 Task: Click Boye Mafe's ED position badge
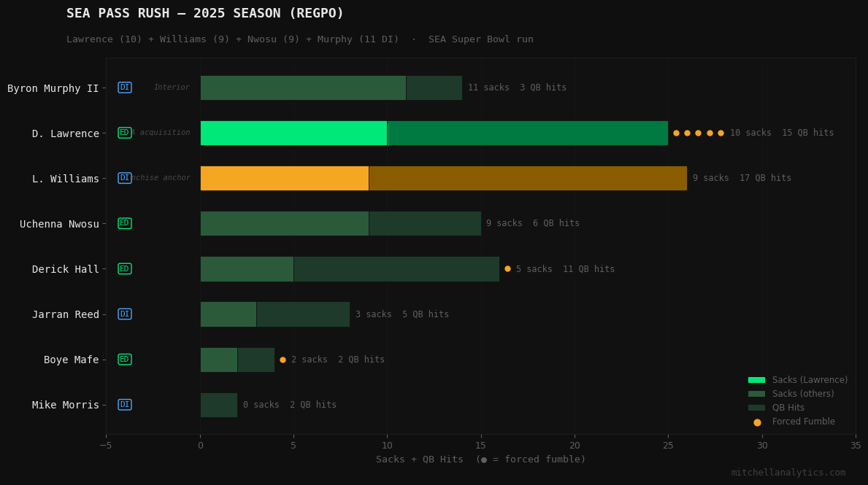[x=125, y=360]
